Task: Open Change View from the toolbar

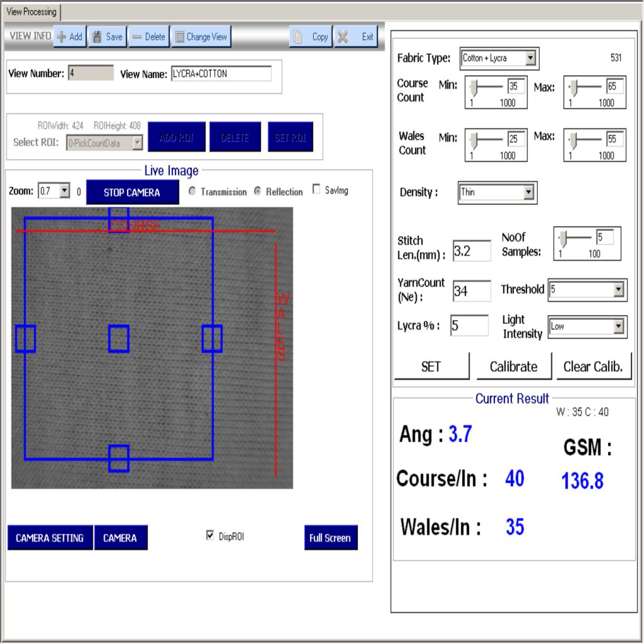Action: (201, 37)
